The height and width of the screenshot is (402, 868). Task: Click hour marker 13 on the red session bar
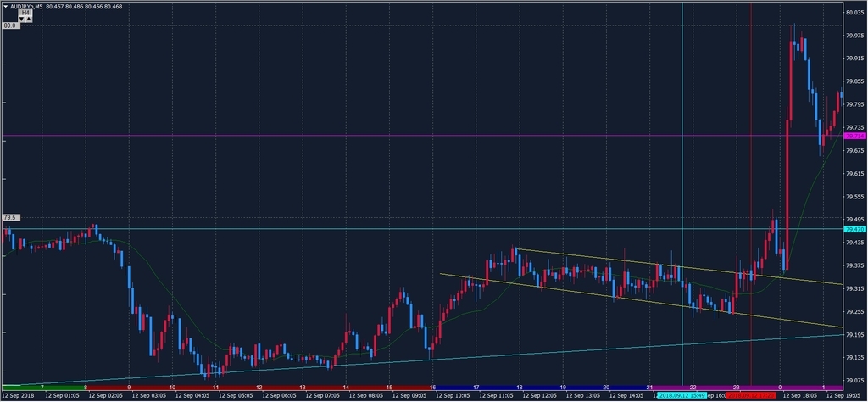click(x=303, y=387)
